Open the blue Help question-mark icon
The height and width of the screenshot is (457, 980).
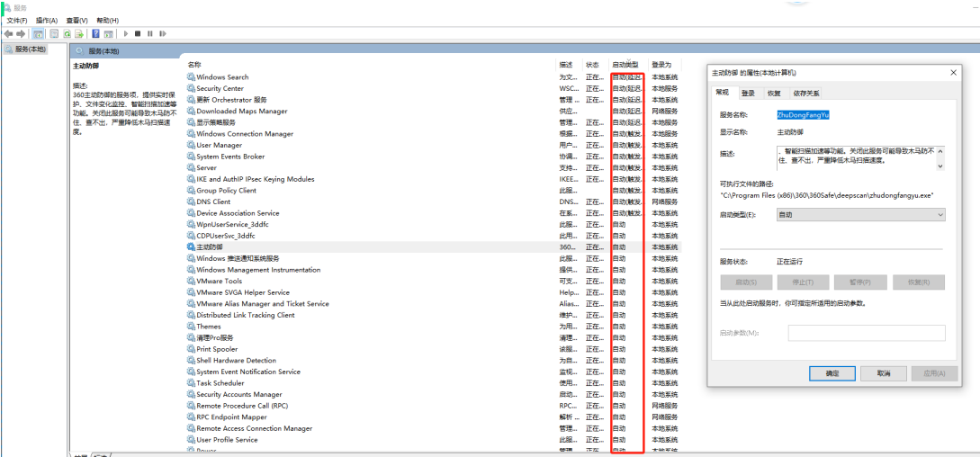coord(95,34)
